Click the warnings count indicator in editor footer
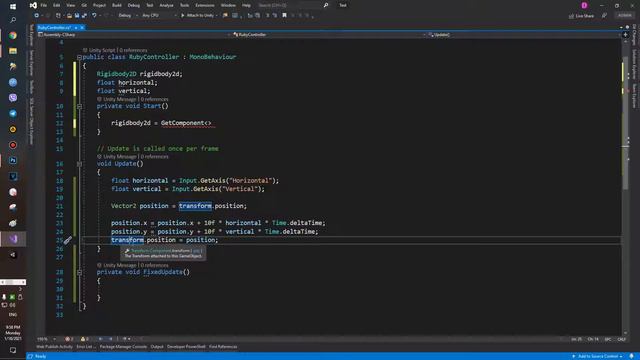Image resolution: width=640 pixels, height=360 pixels. (x=85, y=339)
